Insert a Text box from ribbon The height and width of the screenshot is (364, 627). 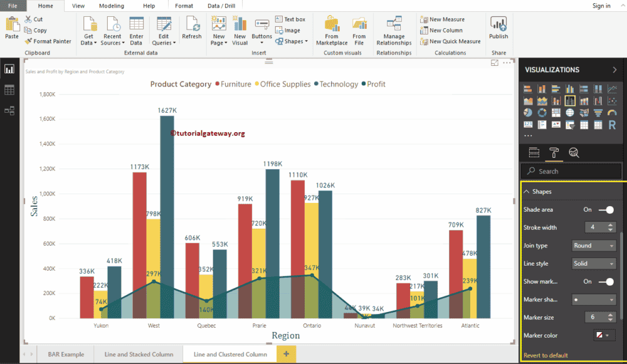[x=290, y=19]
